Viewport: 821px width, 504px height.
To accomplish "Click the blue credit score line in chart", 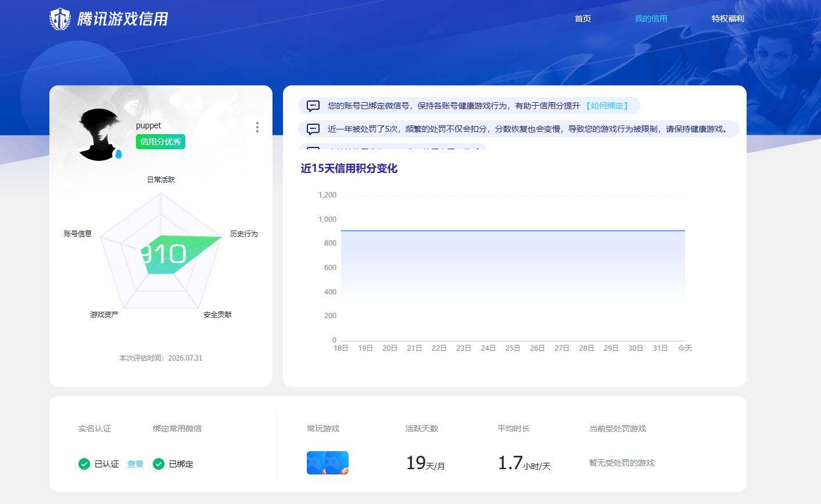I will 513,231.
